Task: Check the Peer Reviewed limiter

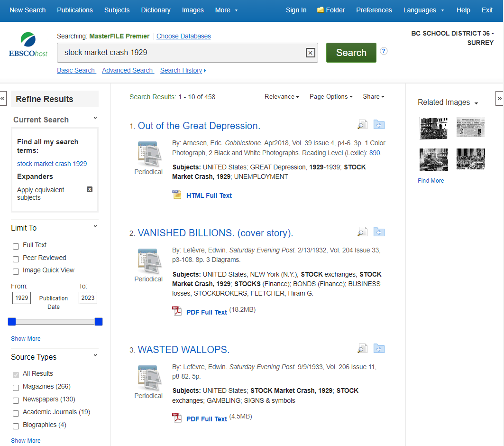Action: [16, 259]
